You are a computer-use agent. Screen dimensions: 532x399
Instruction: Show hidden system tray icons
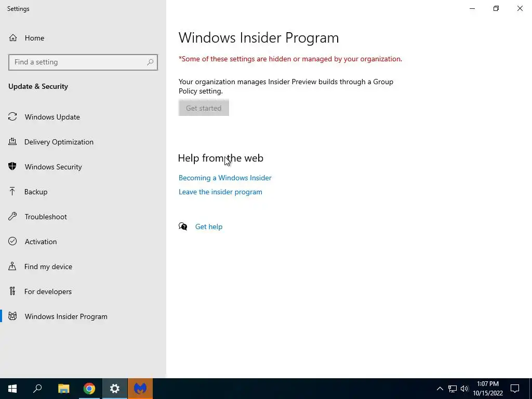(x=440, y=389)
